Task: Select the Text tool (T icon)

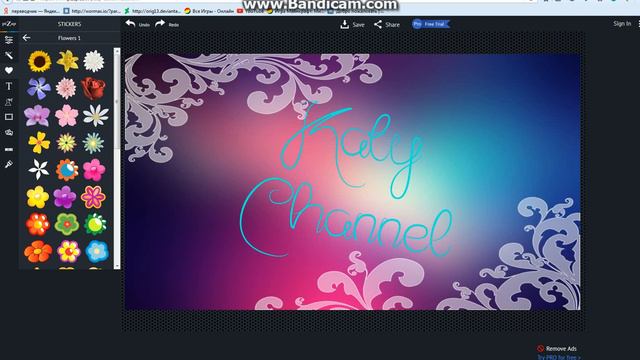Action: click(9, 86)
